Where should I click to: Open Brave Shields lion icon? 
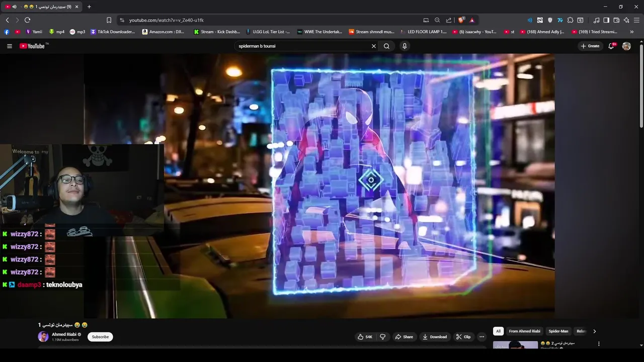pyautogui.click(x=461, y=20)
